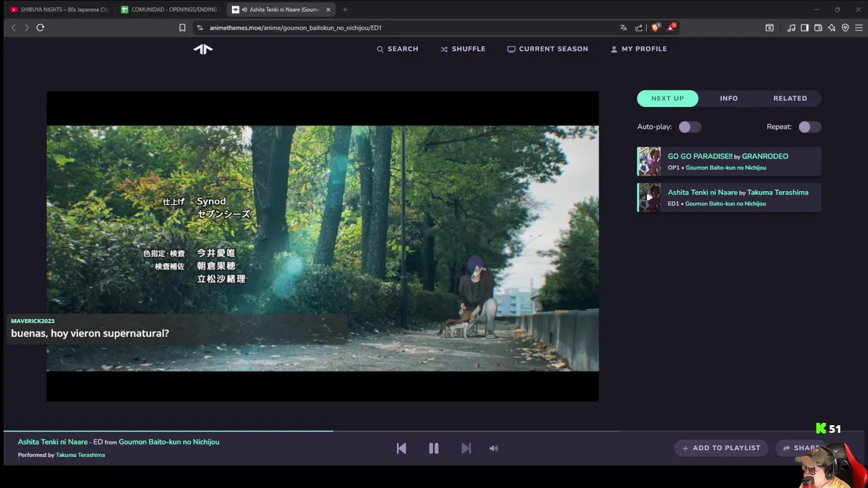Switch to the NEXT UP tab

point(667,98)
